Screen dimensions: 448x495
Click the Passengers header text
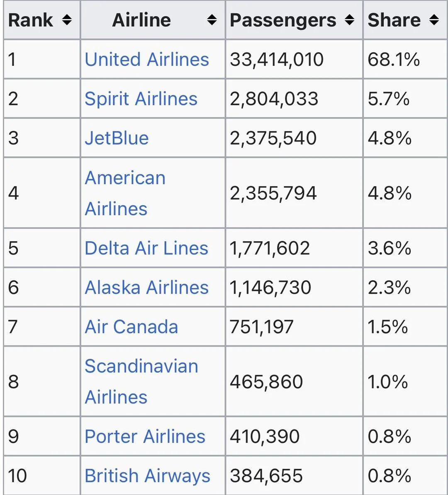tap(283, 20)
